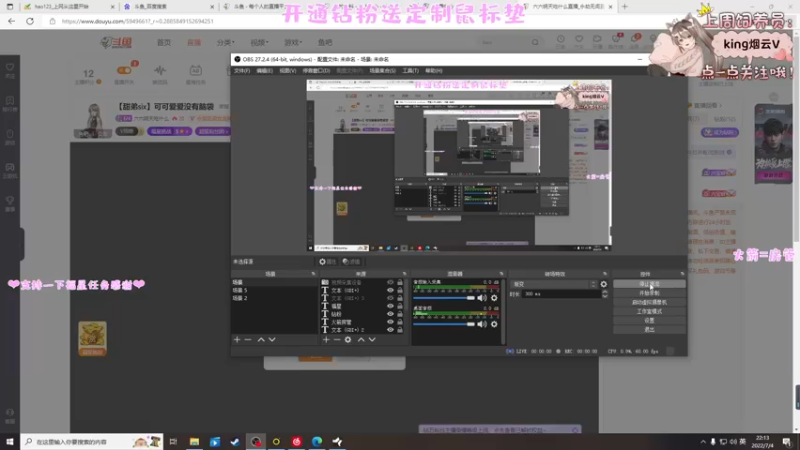Open the OBS 文件(F) menu
This screenshot has height=450, width=800.
[x=242, y=71]
